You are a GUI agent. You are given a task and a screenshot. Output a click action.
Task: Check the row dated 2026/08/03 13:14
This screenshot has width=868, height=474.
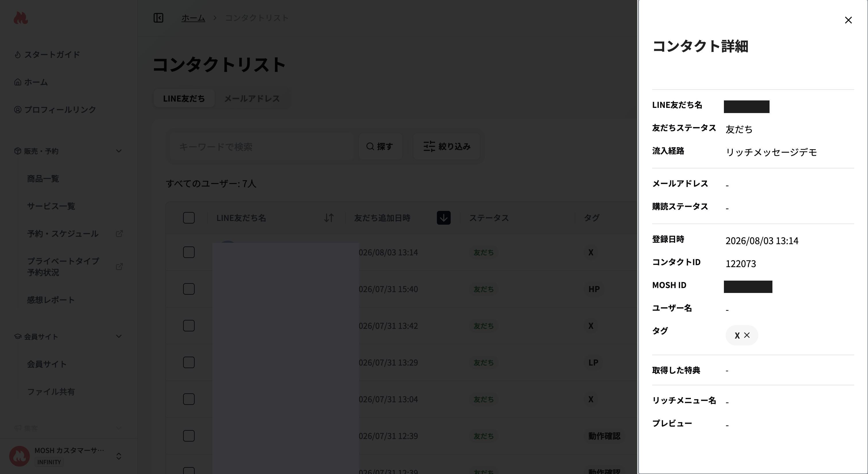tap(189, 252)
